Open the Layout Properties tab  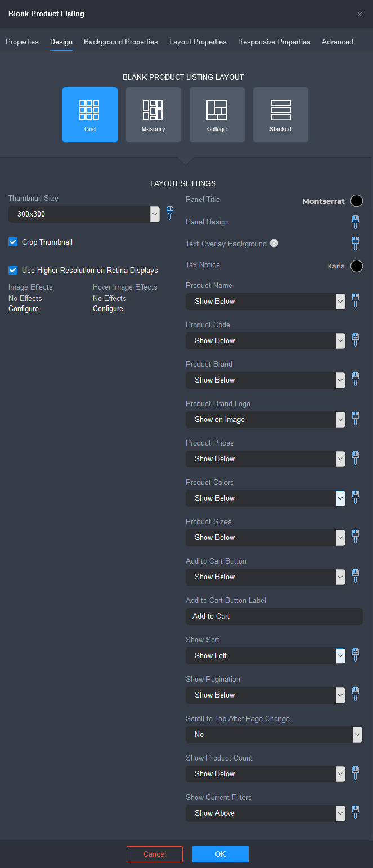pyautogui.click(x=198, y=42)
